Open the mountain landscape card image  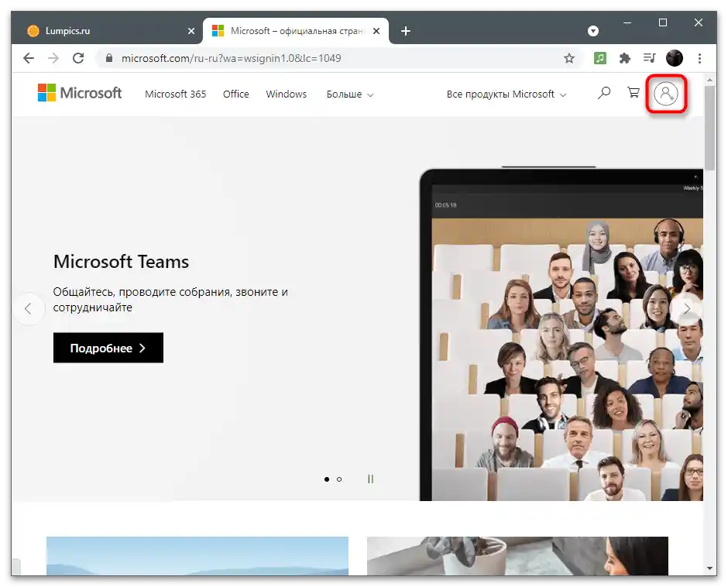pos(197,556)
